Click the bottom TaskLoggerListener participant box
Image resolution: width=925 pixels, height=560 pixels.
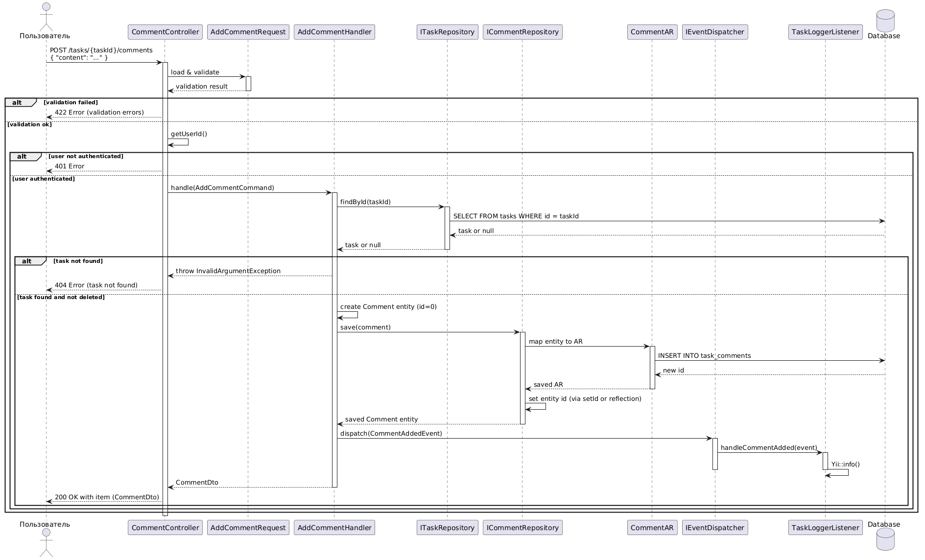point(825,527)
